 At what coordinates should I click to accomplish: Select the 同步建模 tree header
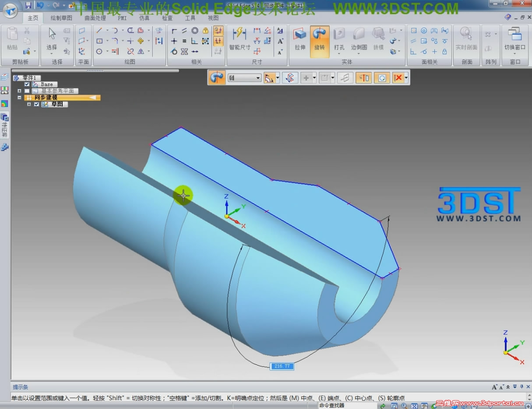coord(62,97)
